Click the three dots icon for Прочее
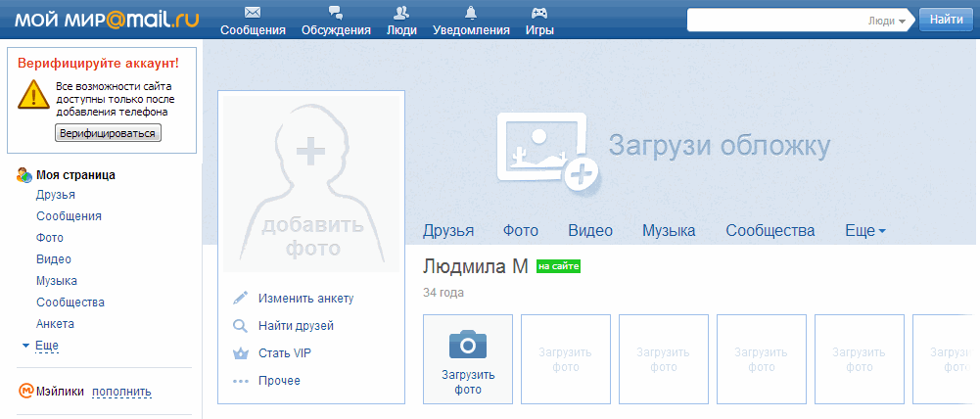This screenshot has width=980, height=419. coord(241,381)
